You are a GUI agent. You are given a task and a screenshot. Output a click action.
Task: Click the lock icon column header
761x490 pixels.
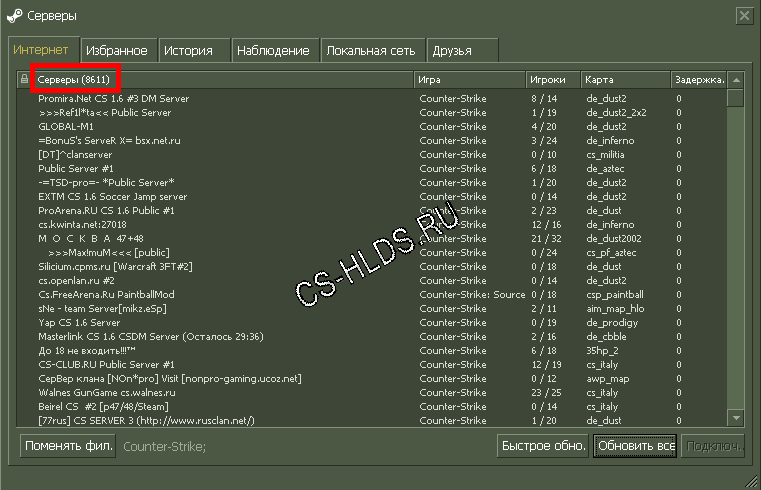pos(24,79)
